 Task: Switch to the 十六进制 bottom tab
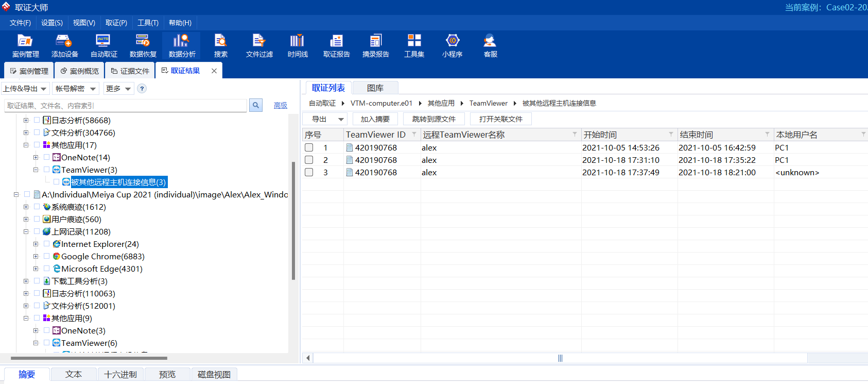pos(120,375)
